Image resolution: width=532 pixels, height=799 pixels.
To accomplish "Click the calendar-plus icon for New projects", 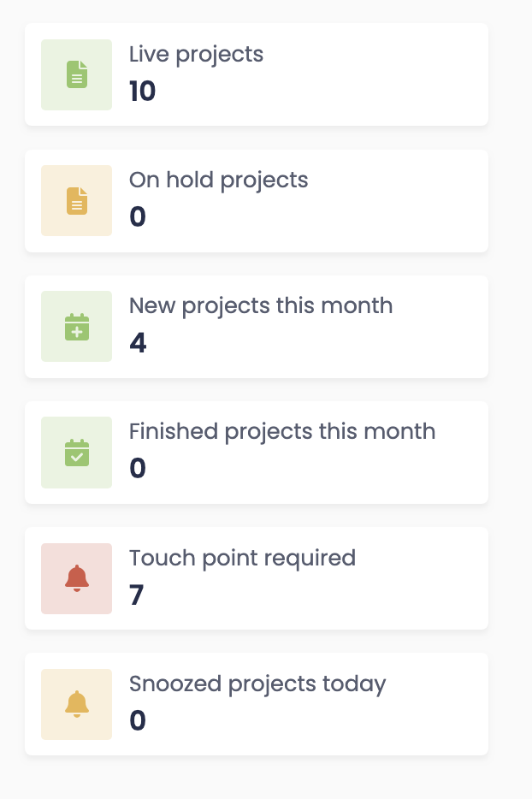I will (77, 326).
